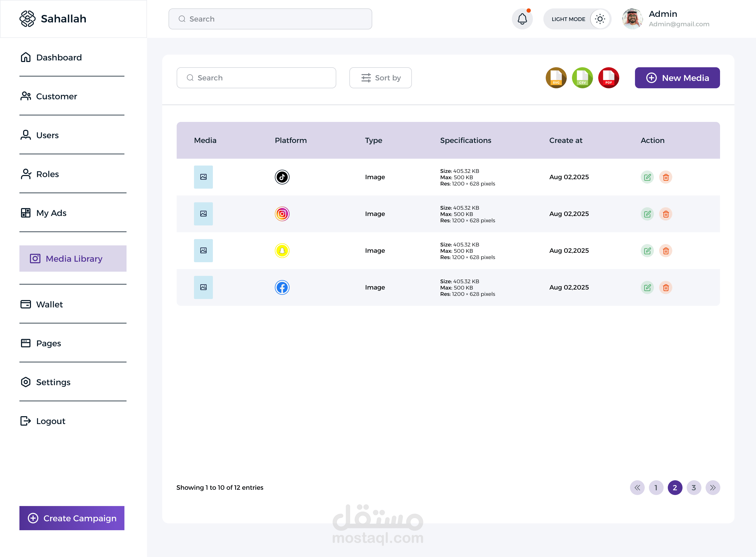
Task: Export table as PDF file
Action: click(608, 78)
